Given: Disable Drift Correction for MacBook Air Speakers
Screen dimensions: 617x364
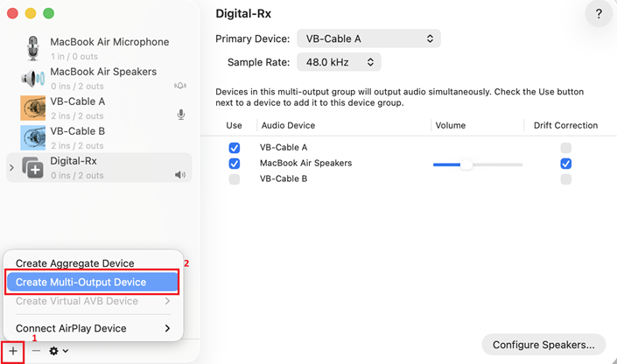Looking at the screenshot, I should click(566, 164).
